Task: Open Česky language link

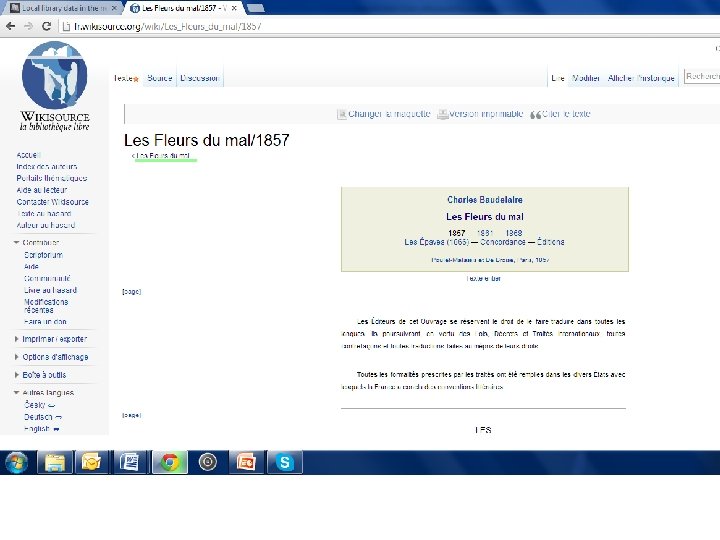Action: pos(35,405)
